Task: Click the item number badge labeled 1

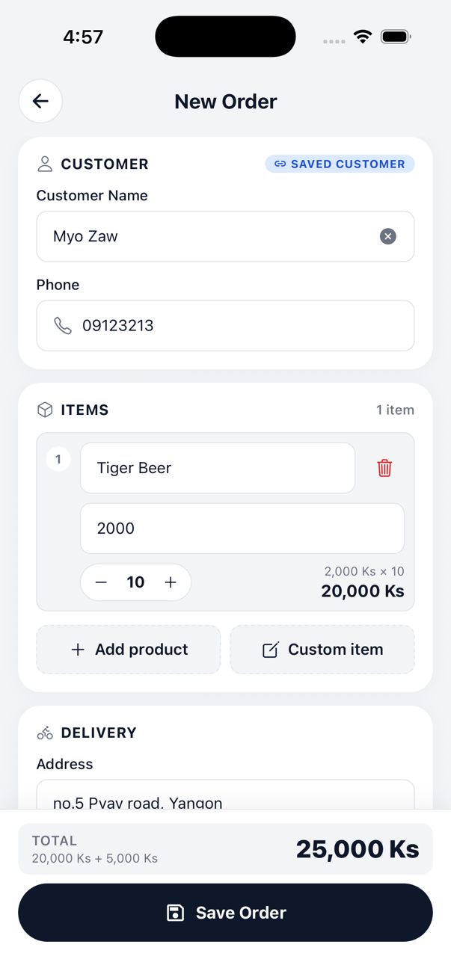Action: pyautogui.click(x=58, y=459)
